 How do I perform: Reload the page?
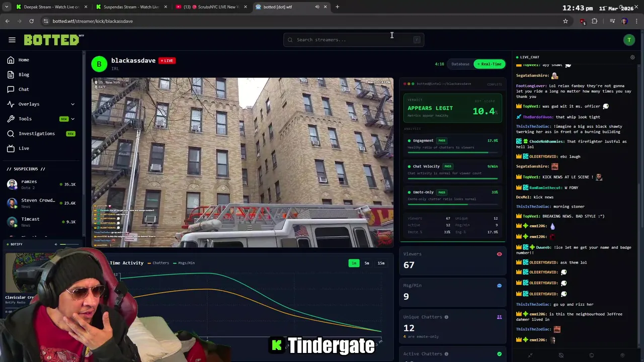tap(31, 21)
